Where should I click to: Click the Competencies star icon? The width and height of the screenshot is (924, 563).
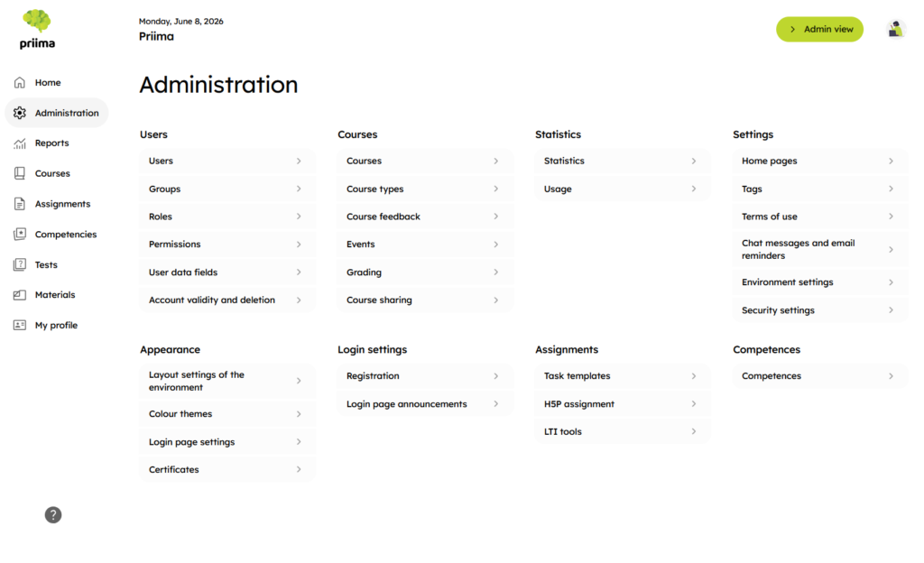pyautogui.click(x=20, y=235)
